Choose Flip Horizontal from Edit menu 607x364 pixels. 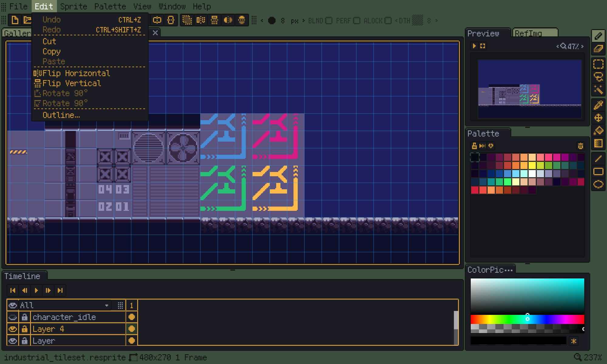click(76, 73)
